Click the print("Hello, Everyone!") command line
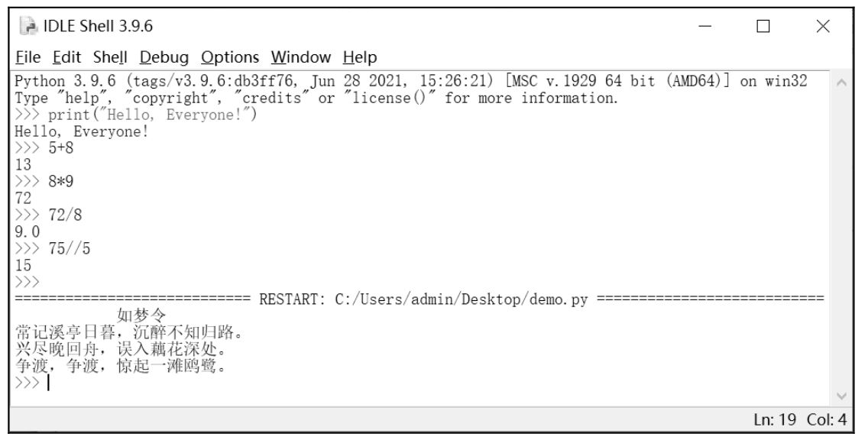The width and height of the screenshot is (868, 440). click(136, 115)
